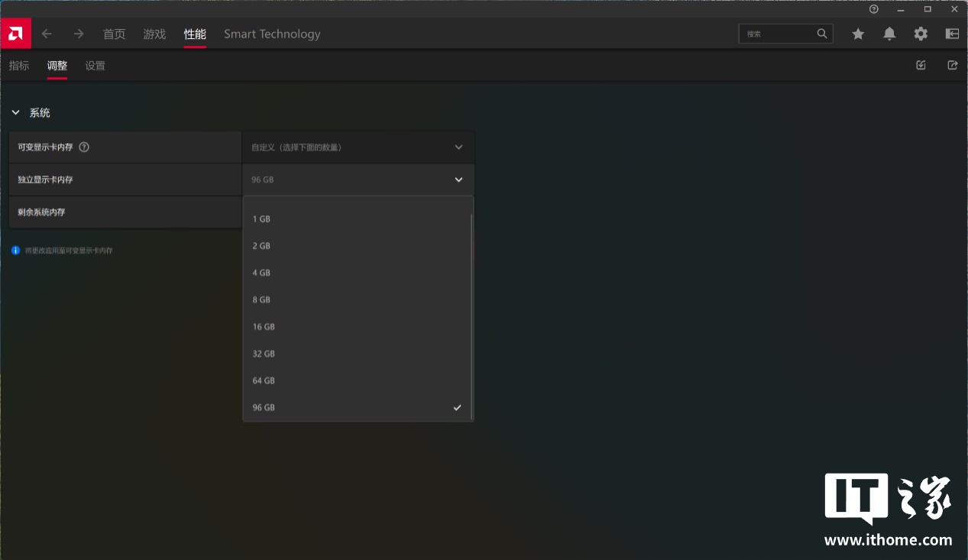Click the 独立显示卡内存 label
The image size is (968, 560).
(46, 180)
